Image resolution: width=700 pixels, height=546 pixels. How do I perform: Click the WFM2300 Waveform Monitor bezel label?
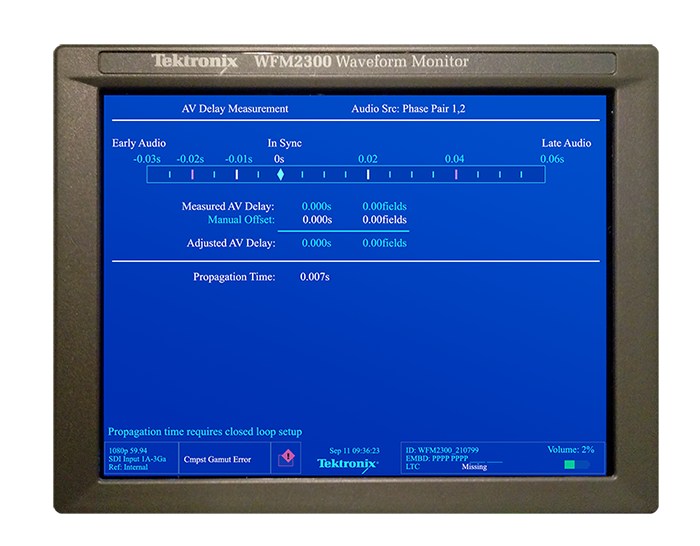(x=361, y=61)
